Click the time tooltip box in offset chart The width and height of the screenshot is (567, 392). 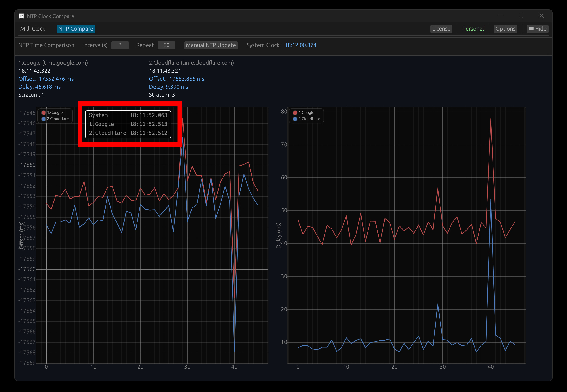tap(128, 124)
